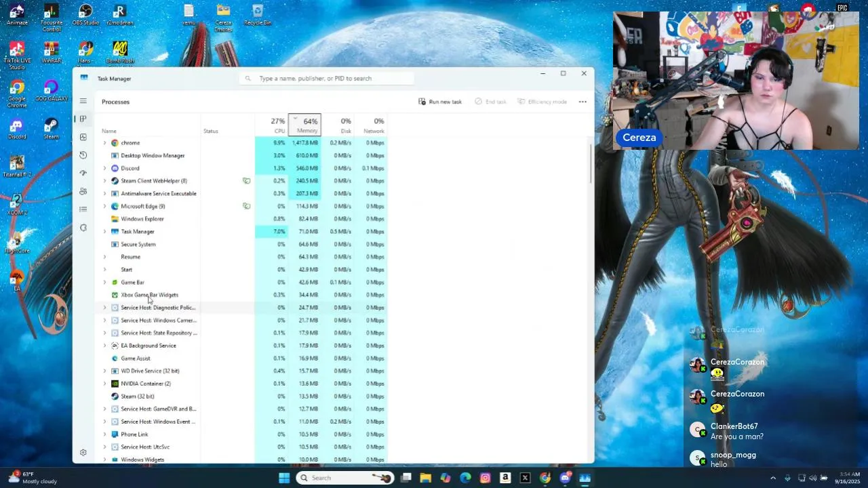Open Microsoft Edge from taskbar

pyautogui.click(x=465, y=478)
